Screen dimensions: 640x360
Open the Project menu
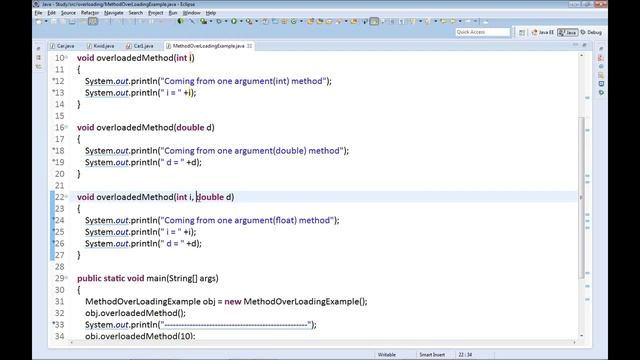point(156,13)
